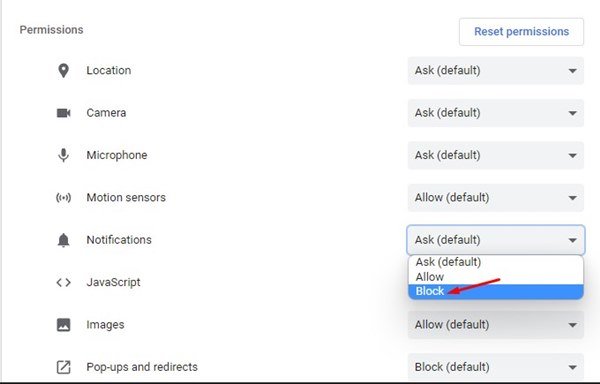The width and height of the screenshot is (600, 384).
Task: Click the Microphone icon
Action: tap(64, 155)
